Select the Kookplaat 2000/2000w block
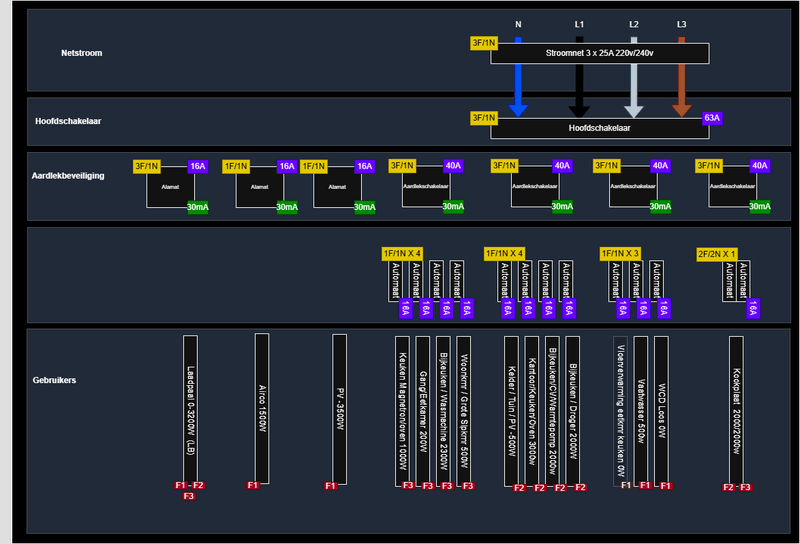The width and height of the screenshot is (800, 544). 736,411
